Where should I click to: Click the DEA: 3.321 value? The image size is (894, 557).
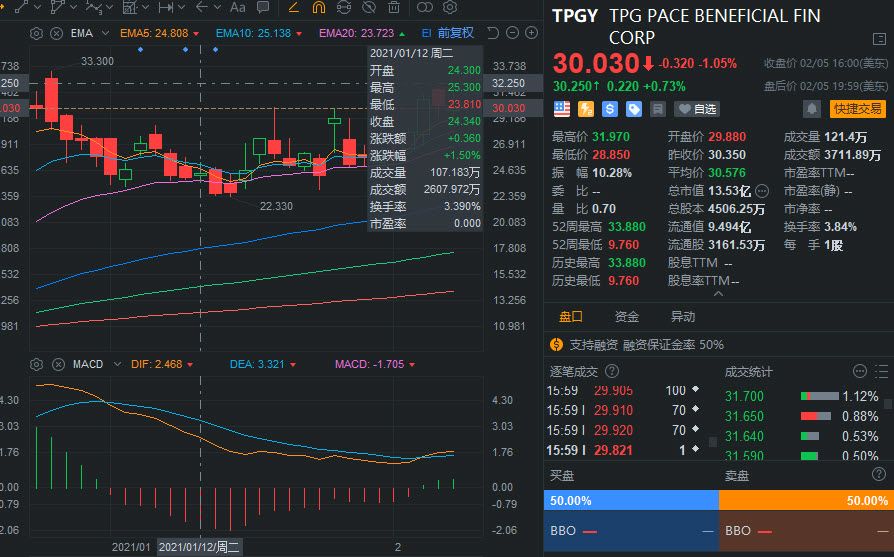[257, 364]
